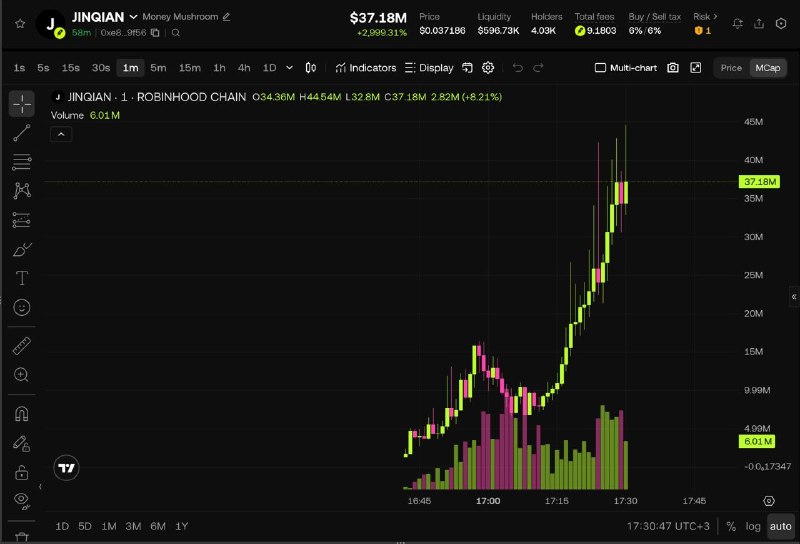800x544 pixels.
Task: Favorite JINQIAN with the star icon
Action: click(20, 23)
